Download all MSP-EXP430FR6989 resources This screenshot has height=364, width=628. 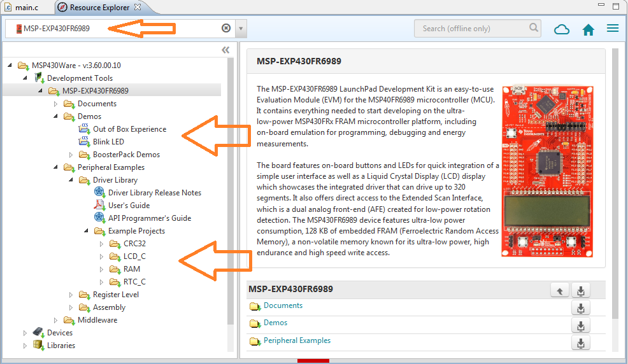[581, 291]
